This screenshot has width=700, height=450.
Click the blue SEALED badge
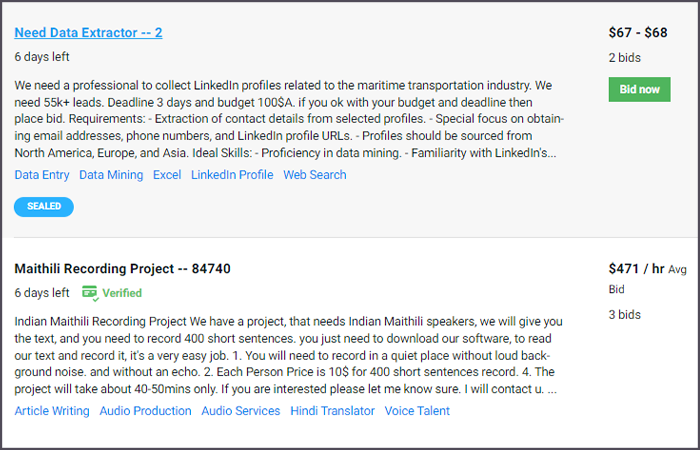[44, 206]
